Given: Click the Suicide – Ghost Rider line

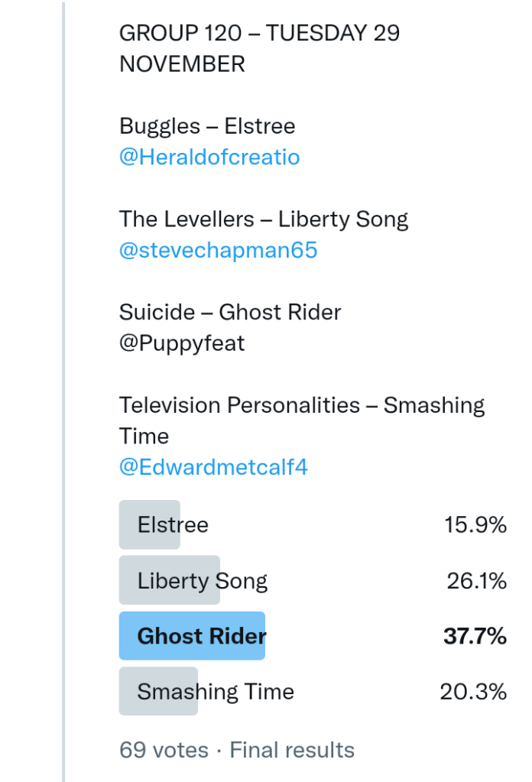Looking at the screenshot, I should click(230, 312).
